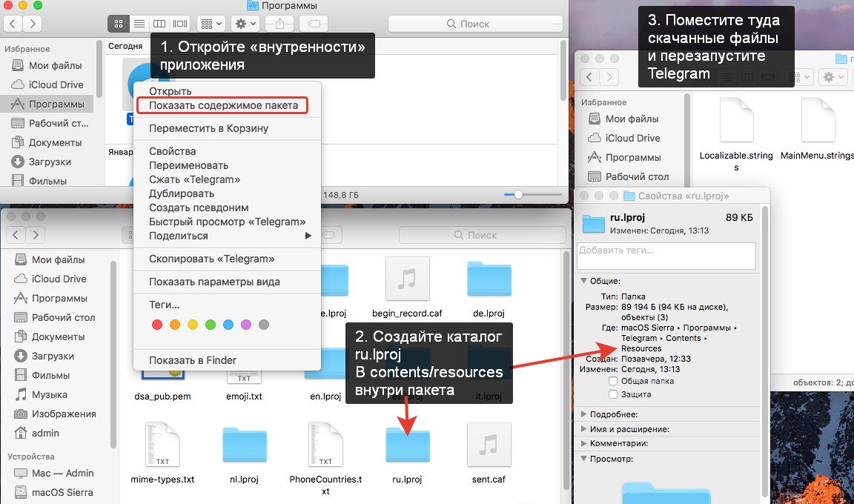Select the sent.caf audio file
The width and height of the screenshot is (854, 504).
(489, 445)
